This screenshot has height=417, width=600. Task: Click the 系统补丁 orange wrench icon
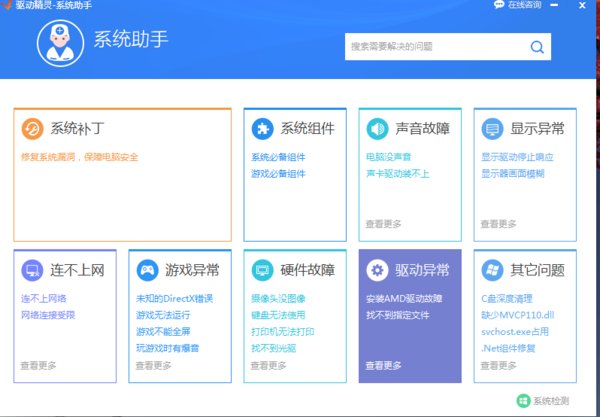click(32, 129)
